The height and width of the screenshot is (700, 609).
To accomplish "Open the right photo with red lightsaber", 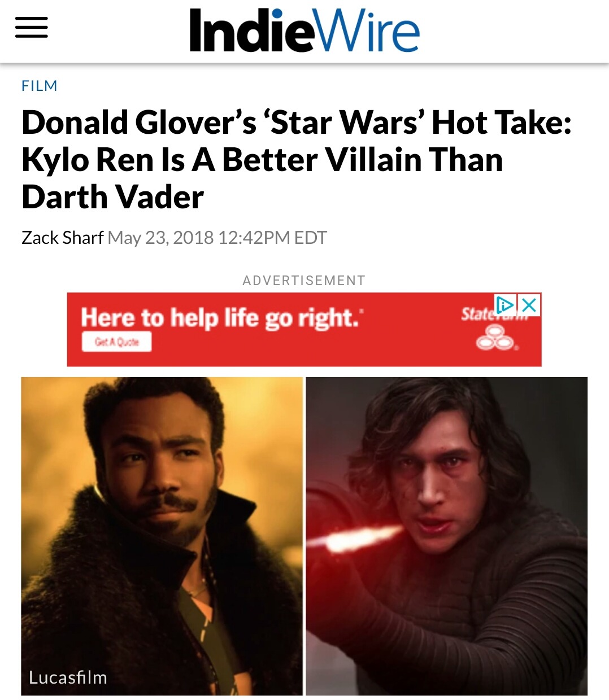I will point(447,536).
